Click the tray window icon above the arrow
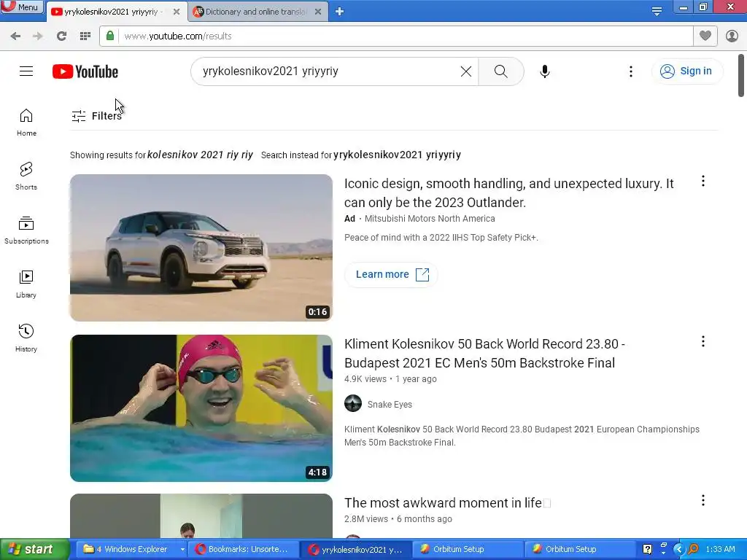747x560 pixels. coord(664,545)
